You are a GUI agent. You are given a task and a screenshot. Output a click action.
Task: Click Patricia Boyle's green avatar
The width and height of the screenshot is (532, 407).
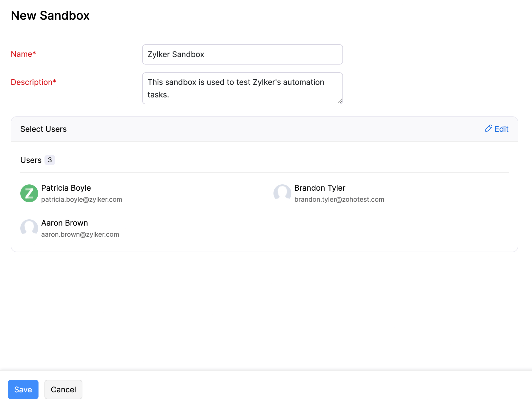click(x=29, y=193)
